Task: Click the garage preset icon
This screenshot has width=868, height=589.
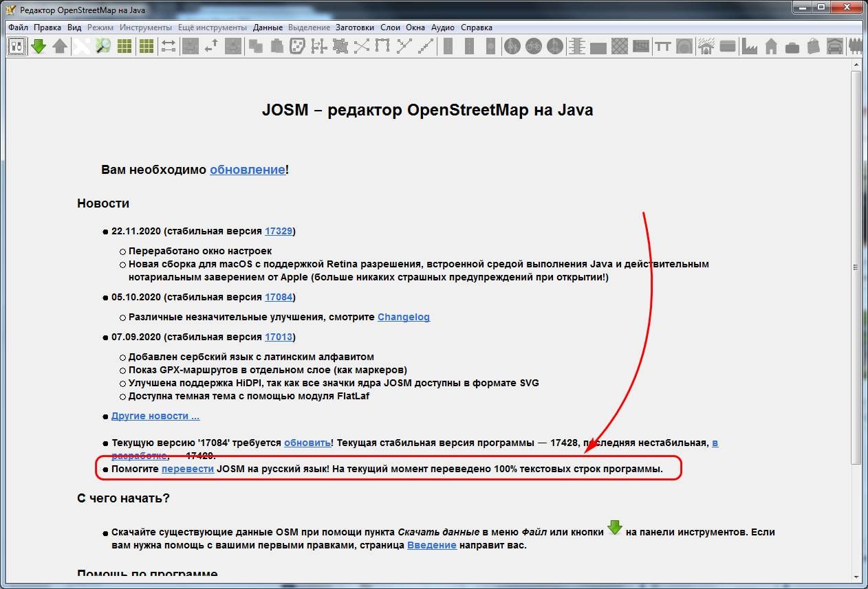Action: [835, 46]
